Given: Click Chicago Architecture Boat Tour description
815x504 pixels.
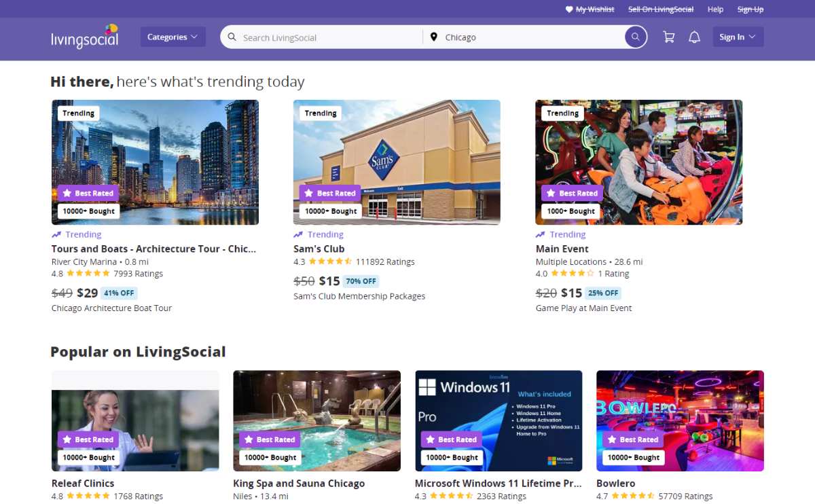Looking at the screenshot, I should [112, 308].
